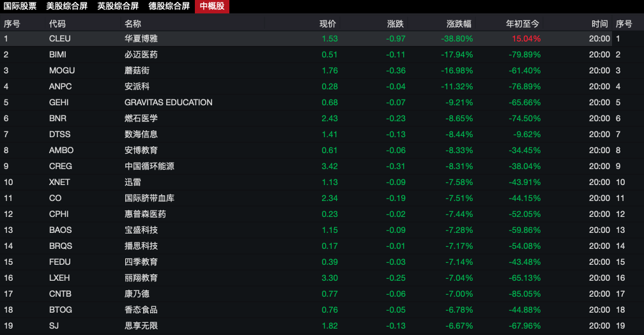Sort by the 现价 column header
The height and width of the screenshot is (335, 644).
[327, 24]
